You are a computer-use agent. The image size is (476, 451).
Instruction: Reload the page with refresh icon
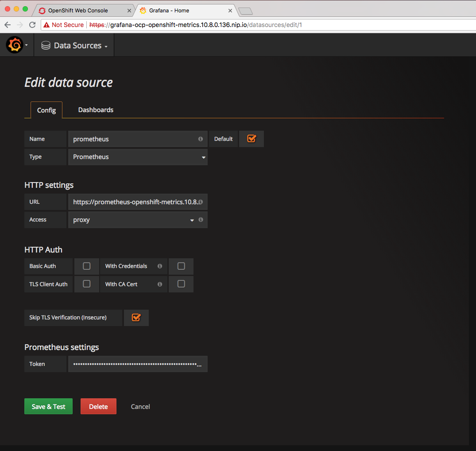click(32, 25)
